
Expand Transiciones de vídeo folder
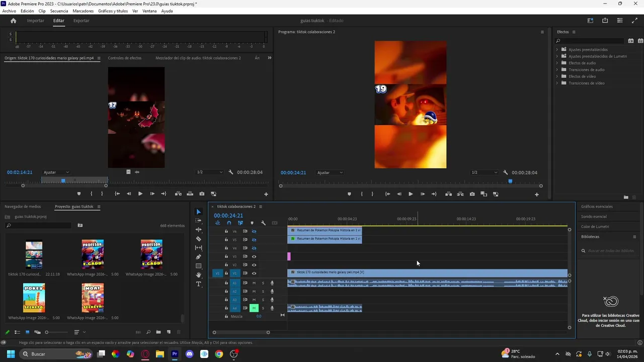pyautogui.click(x=557, y=83)
